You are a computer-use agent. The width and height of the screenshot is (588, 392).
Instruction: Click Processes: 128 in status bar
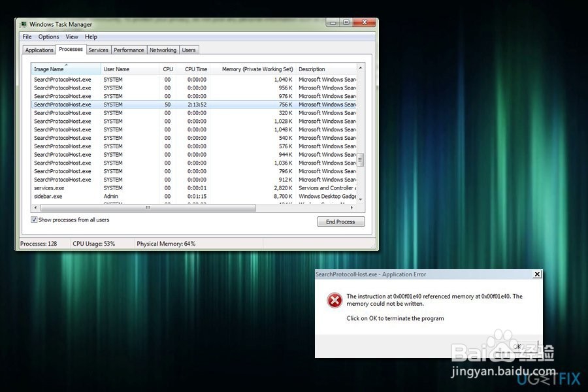39,244
